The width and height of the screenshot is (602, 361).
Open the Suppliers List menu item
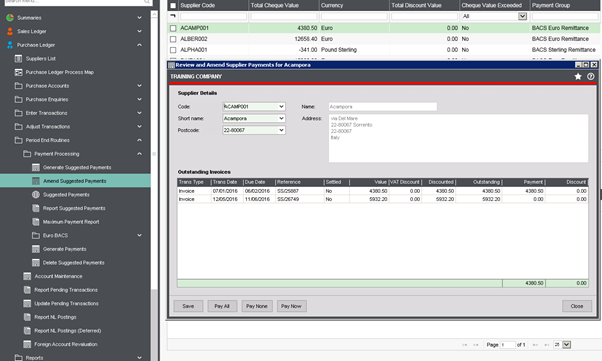click(41, 59)
